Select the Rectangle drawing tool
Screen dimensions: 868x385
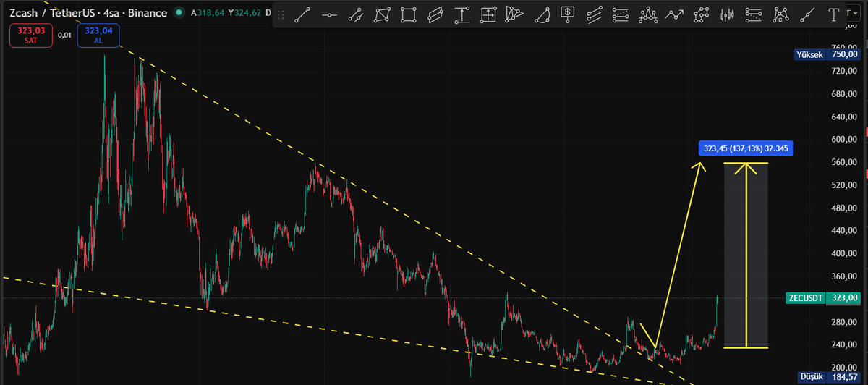[x=409, y=14]
